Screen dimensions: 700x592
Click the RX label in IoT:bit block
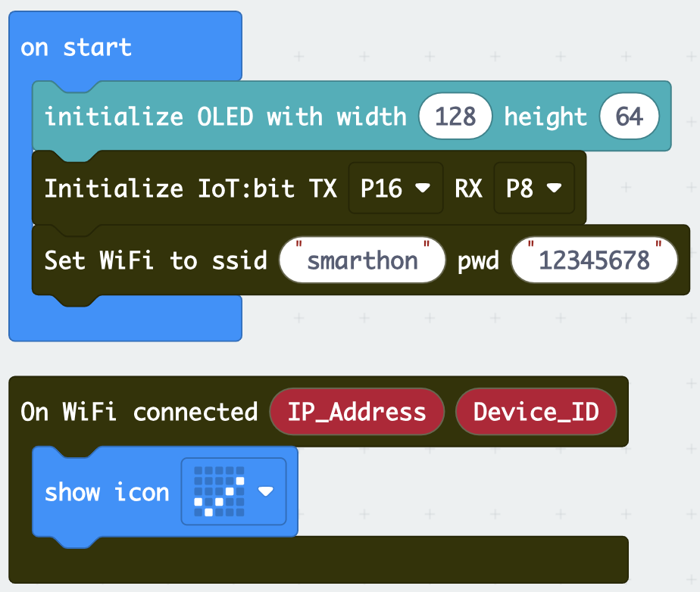pyautogui.click(x=468, y=189)
